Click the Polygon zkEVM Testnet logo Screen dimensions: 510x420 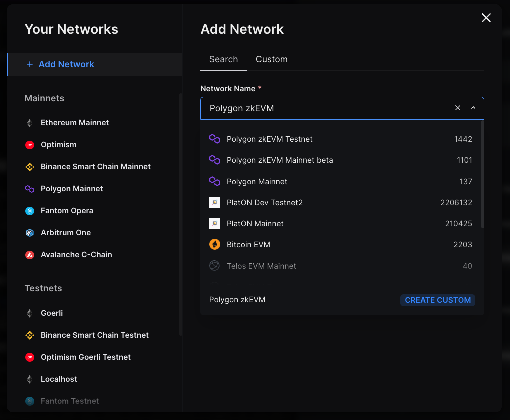pos(215,139)
